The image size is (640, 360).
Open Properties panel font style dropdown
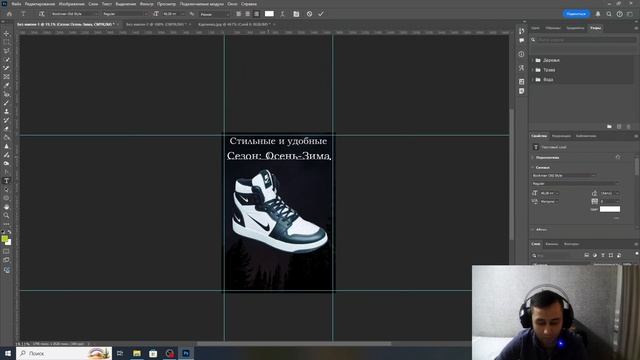click(x=576, y=184)
